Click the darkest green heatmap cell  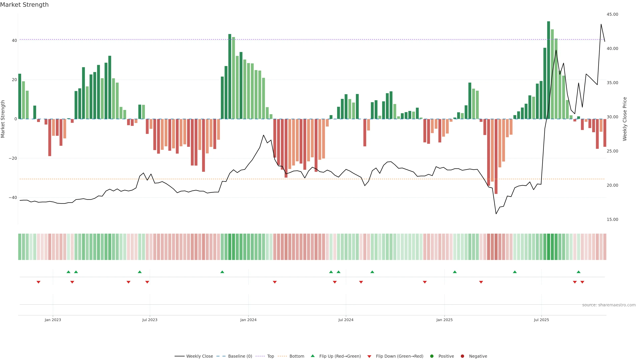tap(549, 247)
